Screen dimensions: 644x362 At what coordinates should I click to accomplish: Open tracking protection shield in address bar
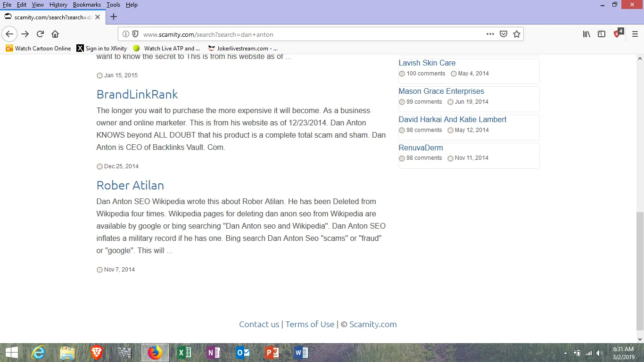pos(135,34)
